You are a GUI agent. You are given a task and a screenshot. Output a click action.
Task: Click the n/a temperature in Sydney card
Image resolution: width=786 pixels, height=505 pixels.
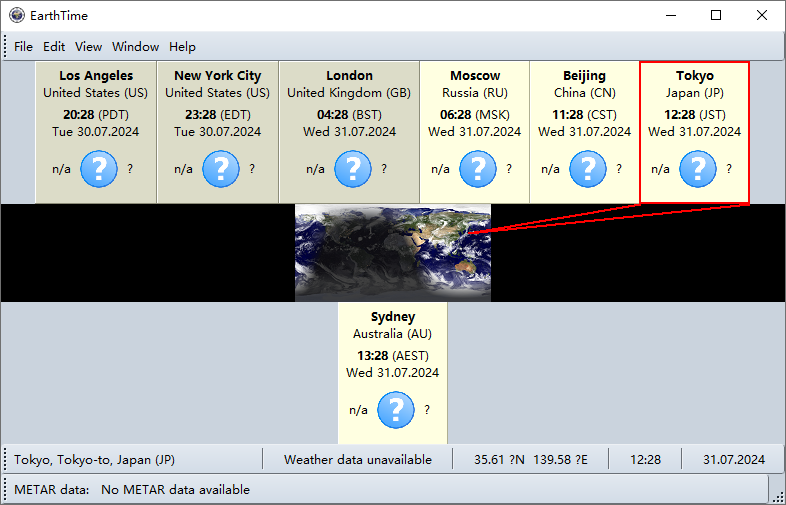pos(358,410)
